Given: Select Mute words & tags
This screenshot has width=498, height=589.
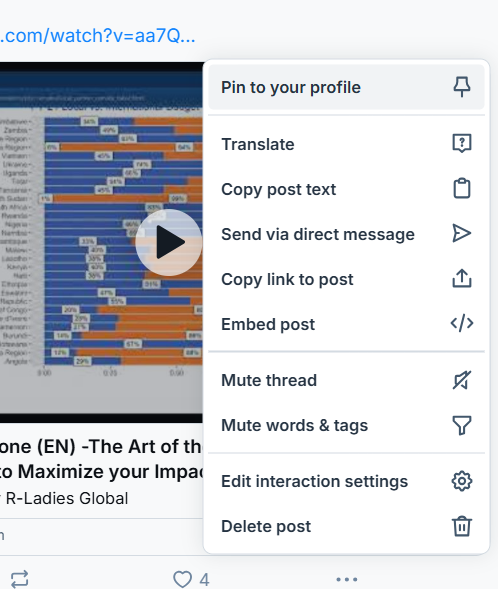Looking at the screenshot, I should (x=346, y=425).
